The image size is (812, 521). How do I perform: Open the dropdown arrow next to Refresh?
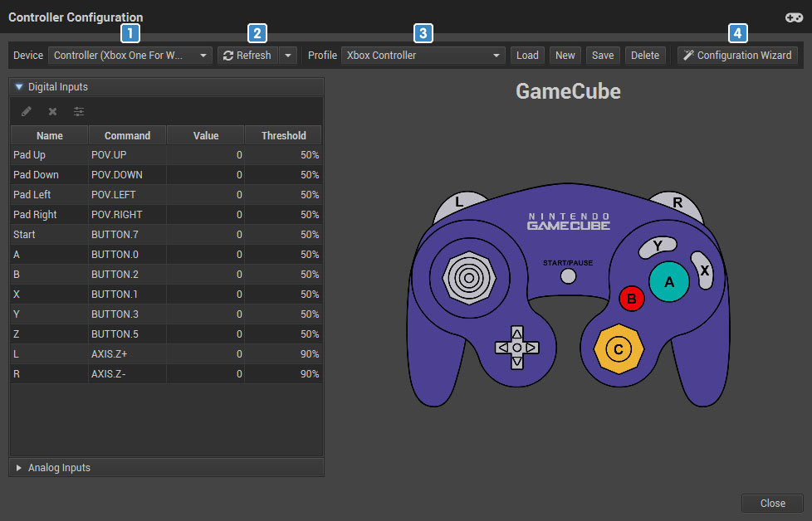pyautogui.click(x=287, y=56)
